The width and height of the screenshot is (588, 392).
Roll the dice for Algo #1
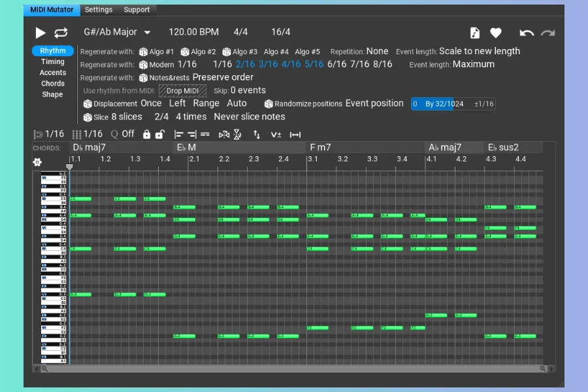[144, 52]
